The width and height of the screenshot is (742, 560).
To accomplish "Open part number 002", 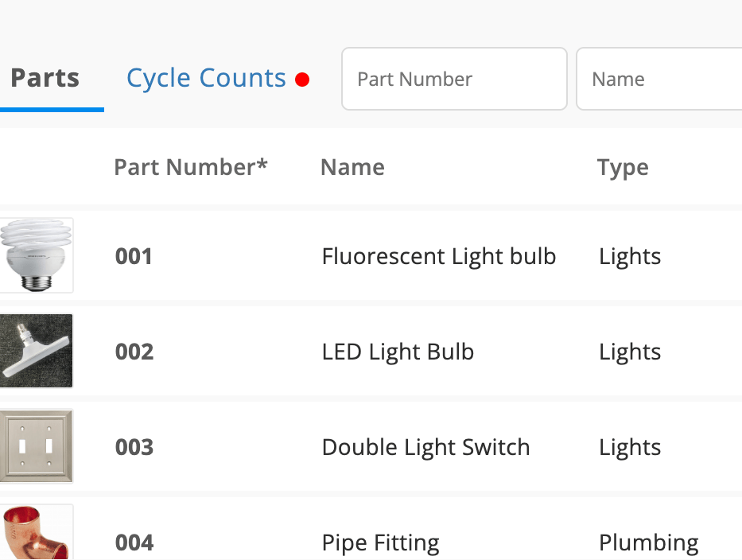I will click(134, 352).
